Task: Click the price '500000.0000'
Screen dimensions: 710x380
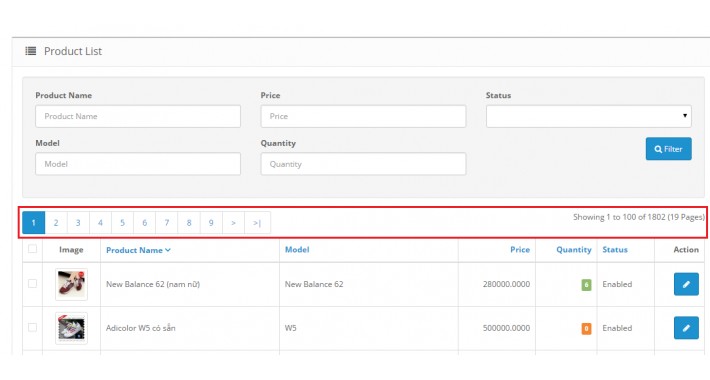Action: click(x=506, y=328)
